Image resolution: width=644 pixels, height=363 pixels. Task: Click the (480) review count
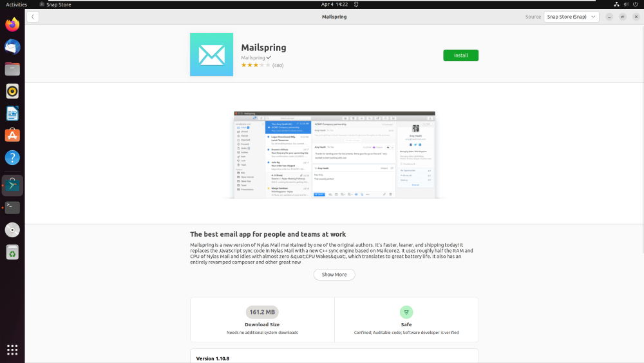[x=278, y=65]
